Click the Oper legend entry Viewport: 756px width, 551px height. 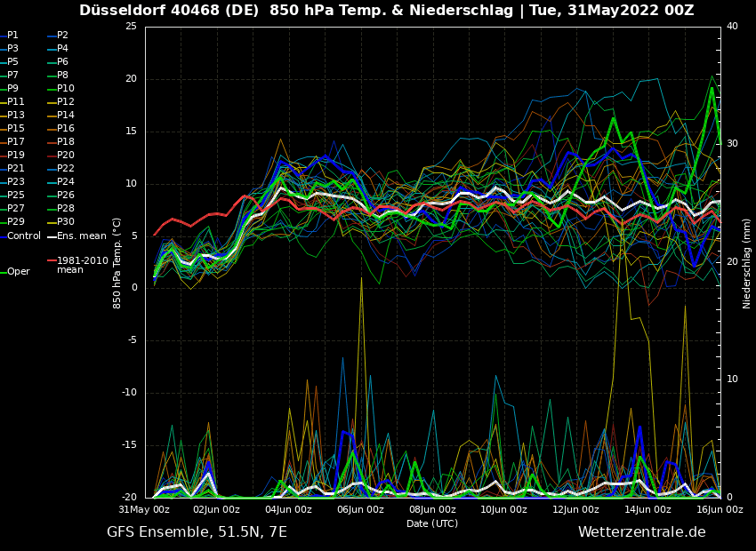point(19,272)
